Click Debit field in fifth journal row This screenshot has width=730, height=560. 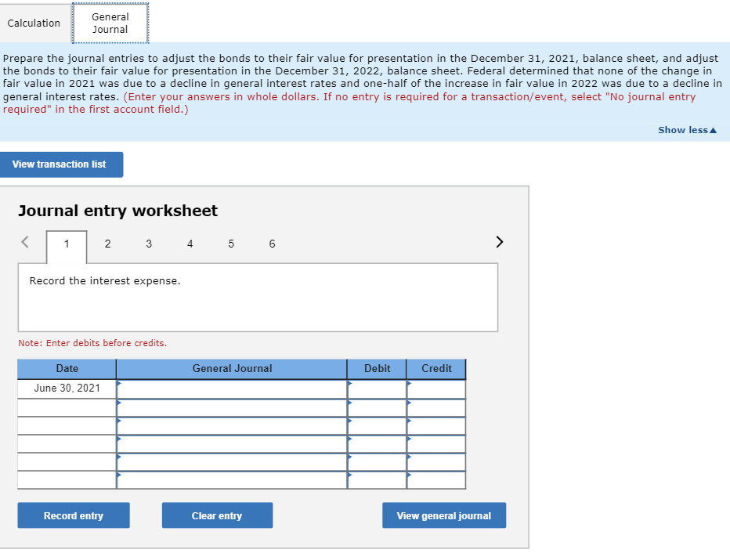pos(377,462)
